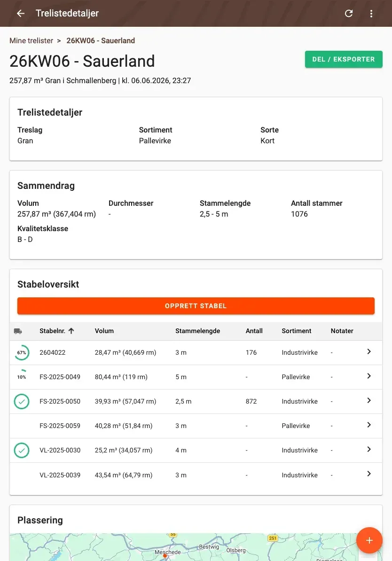Click the OPPRETT STABEL button
This screenshot has width=392, height=561.
tap(196, 306)
